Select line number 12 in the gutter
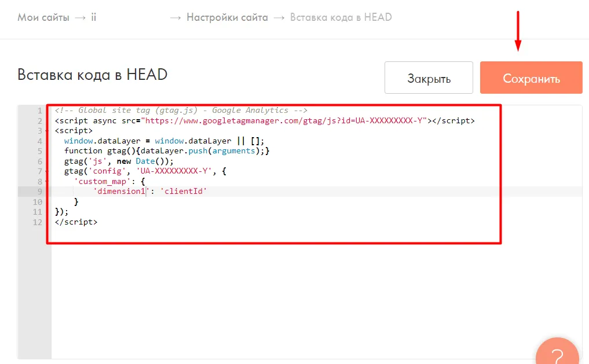589x364 pixels. pyautogui.click(x=37, y=222)
